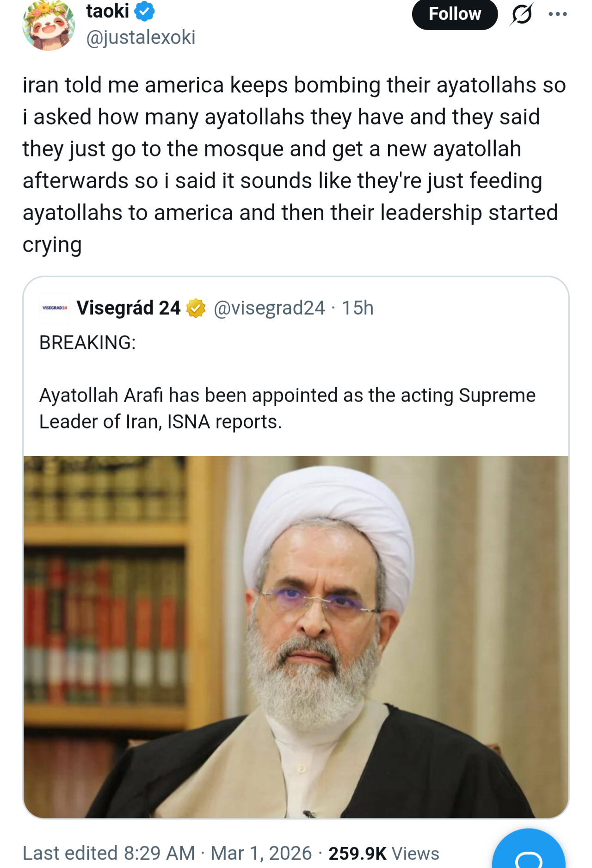The height and width of the screenshot is (868, 592).
Task: Click the @visegrad24 handle in quoted post
Action: tap(269, 308)
